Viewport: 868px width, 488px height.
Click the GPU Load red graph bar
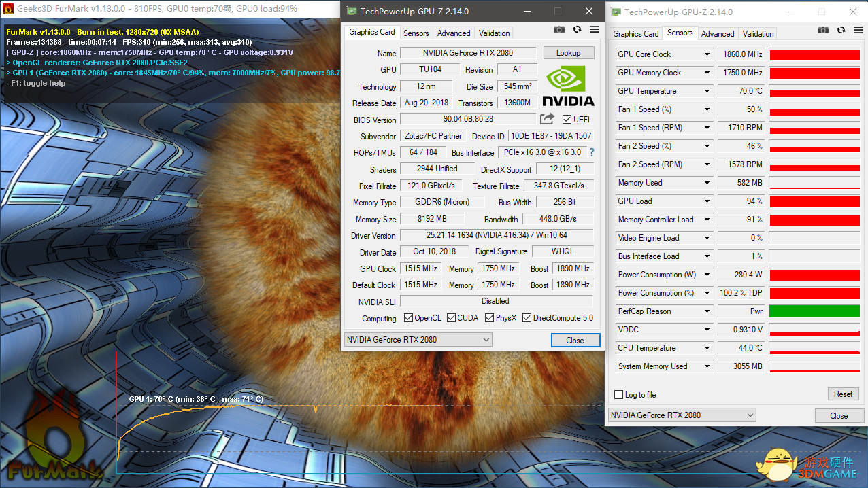click(x=814, y=201)
